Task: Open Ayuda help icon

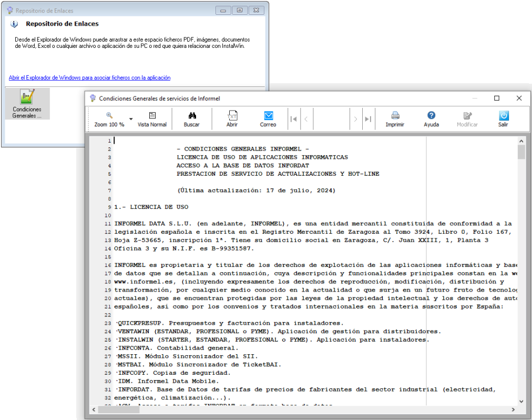Action: click(x=431, y=115)
